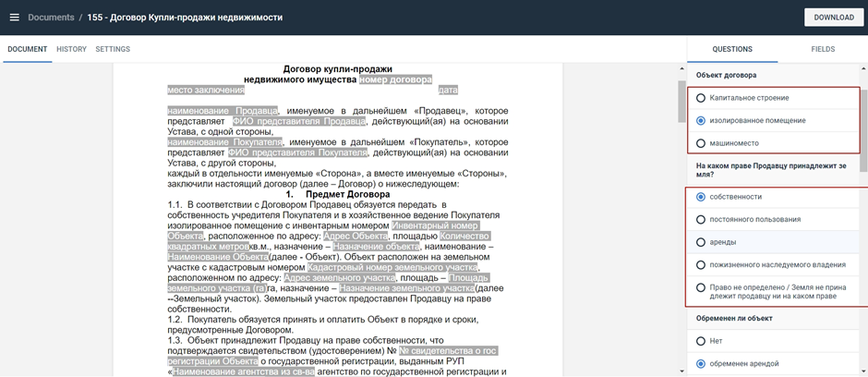The image size is (868, 377).
Task: Switch to the HISTORY tab
Action: click(x=71, y=49)
